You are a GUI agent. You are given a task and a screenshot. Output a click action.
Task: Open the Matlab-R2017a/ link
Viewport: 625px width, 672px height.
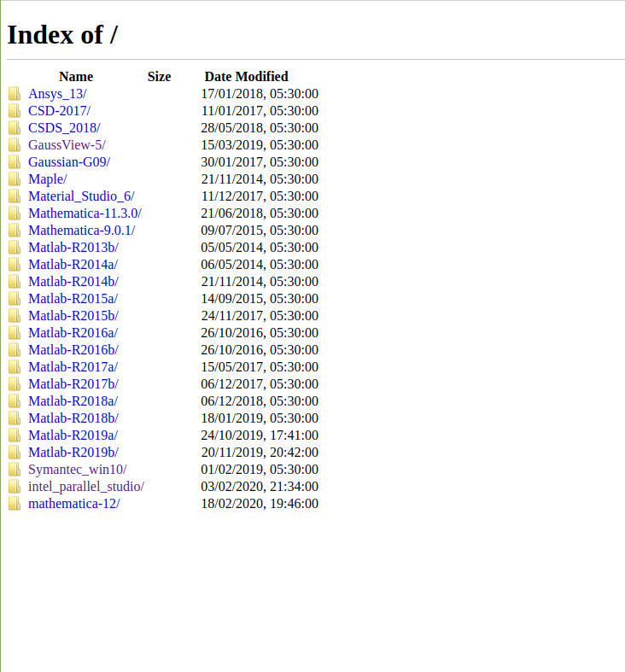point(73,367)
